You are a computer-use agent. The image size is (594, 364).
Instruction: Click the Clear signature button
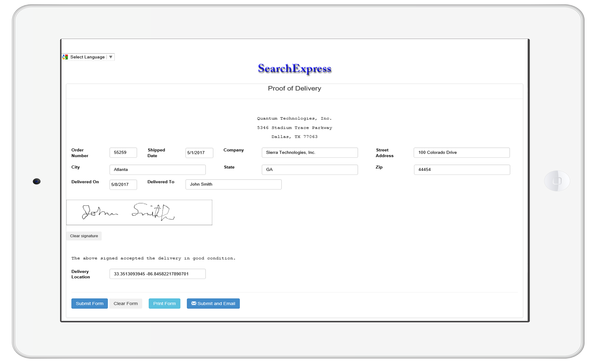84,236
